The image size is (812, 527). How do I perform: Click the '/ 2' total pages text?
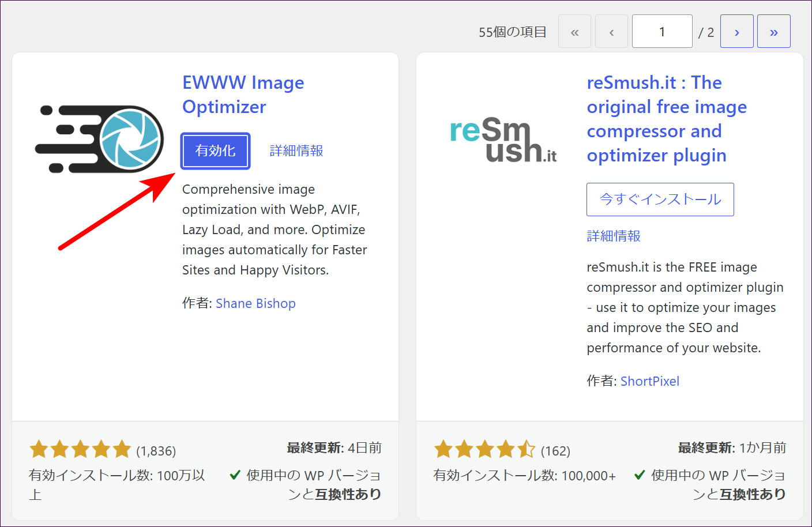[706, 32]
